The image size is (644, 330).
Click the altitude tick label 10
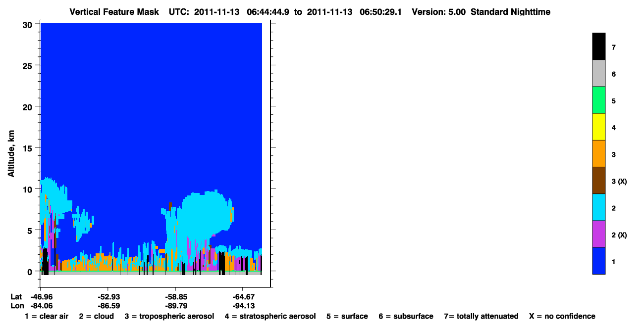tap(29, 189)
